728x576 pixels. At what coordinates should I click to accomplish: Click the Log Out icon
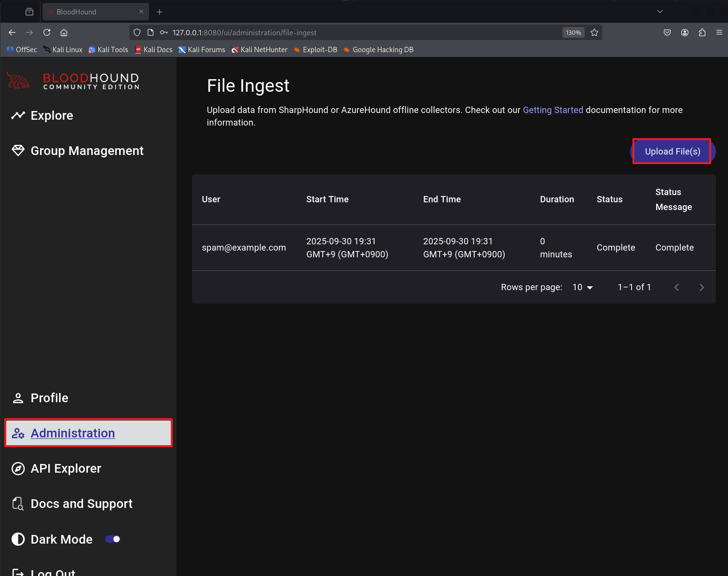click(18, 573)
